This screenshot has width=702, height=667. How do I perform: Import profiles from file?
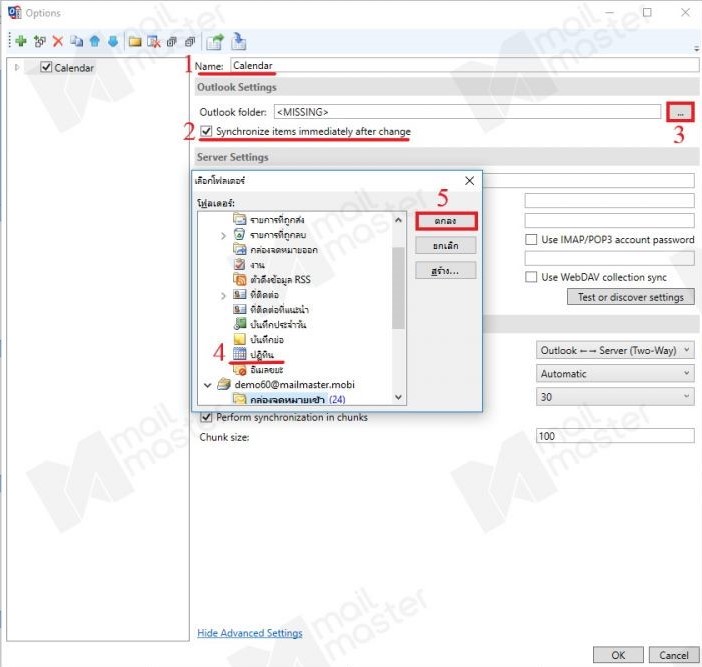(239, 41)
